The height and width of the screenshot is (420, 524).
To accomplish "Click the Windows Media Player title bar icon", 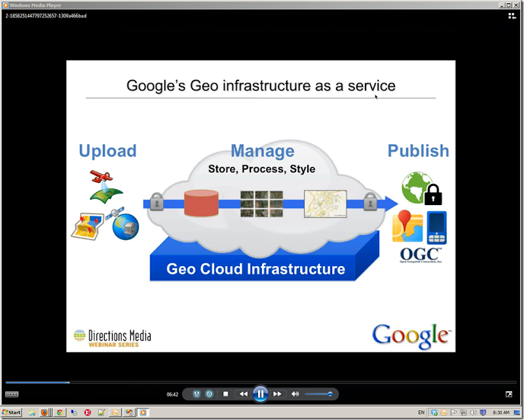I will click(5, 5).
